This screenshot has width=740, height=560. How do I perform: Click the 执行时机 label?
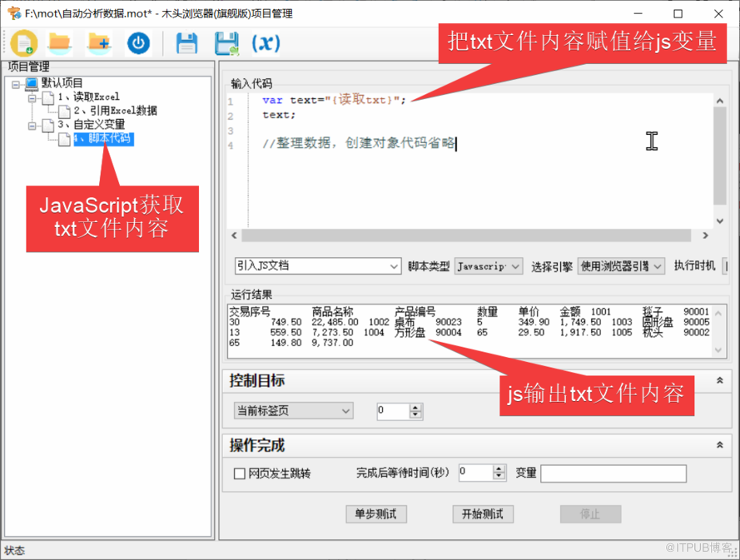pos(694,265)
